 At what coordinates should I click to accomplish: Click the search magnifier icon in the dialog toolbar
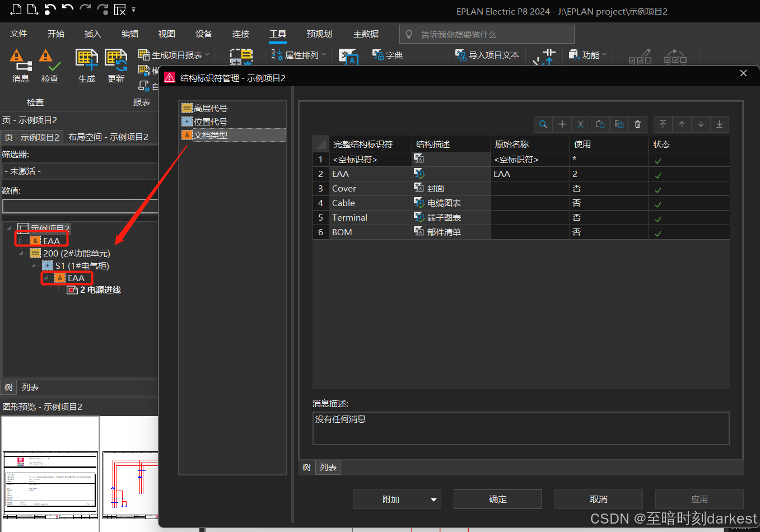[543, 124]
